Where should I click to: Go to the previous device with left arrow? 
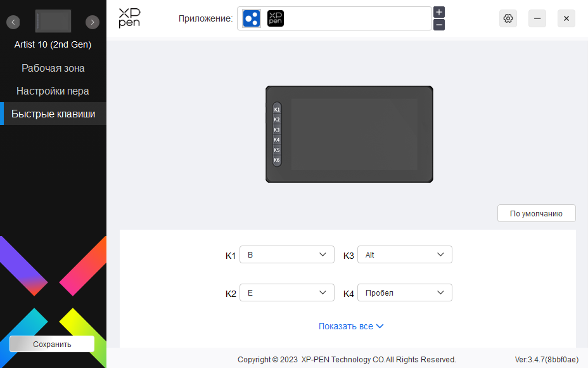(13, 22)
